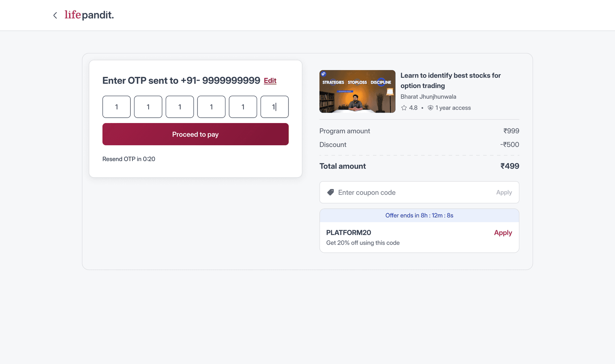Screen dimensions: 615x364
Task: Click the third OTP digit box
Action: (x=180, y=107)
